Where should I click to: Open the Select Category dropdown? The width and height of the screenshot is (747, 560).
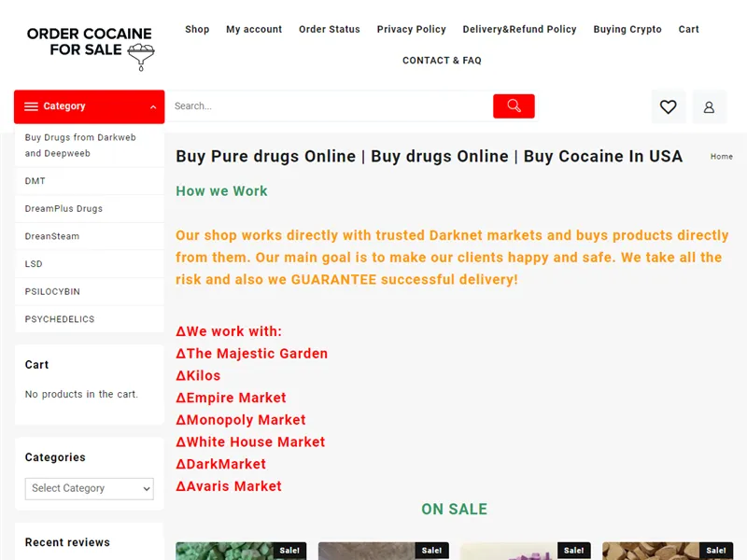(89, 488)
